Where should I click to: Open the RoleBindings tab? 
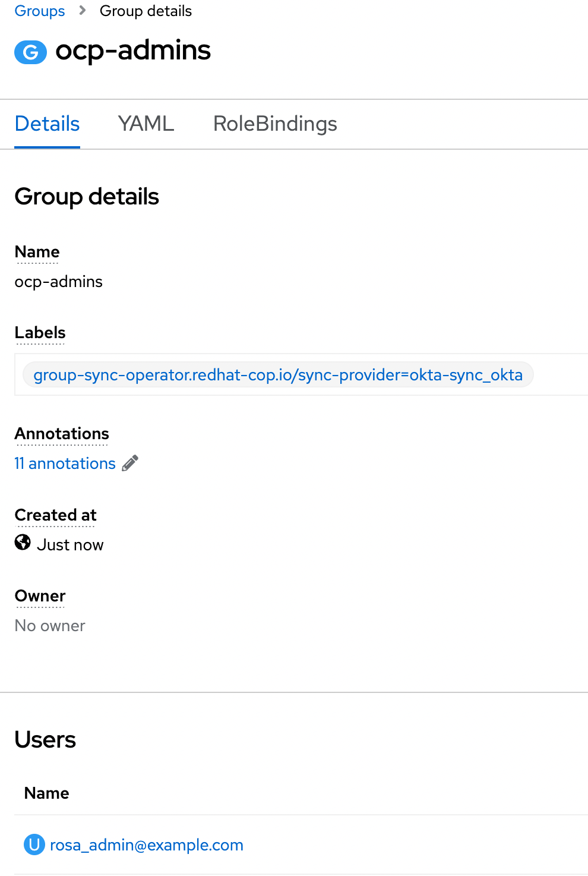pos(274,124)
